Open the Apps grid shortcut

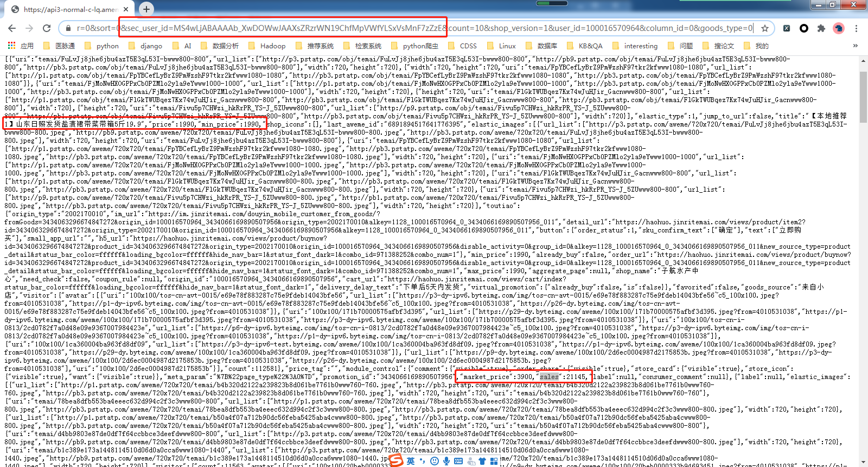(21, 46)
